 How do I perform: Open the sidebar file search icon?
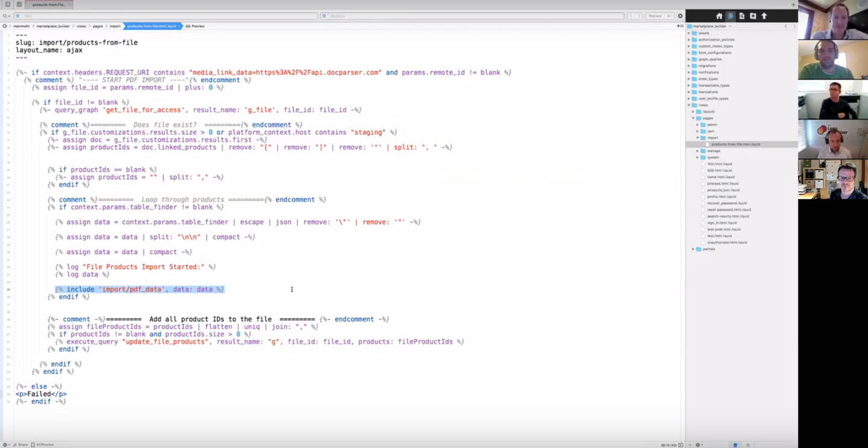[x=741, y=16]
